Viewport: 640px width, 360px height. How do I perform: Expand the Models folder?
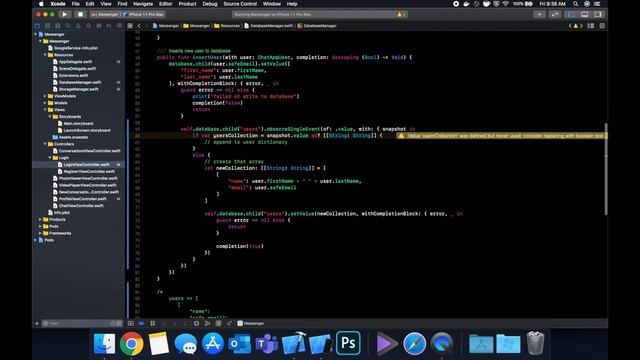(45, 103)
